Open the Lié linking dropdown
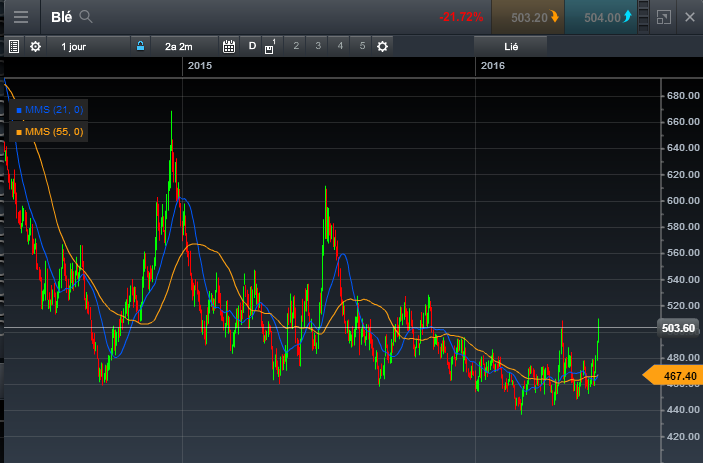Screen dimensions: 703x463 pyautogui.click(x=510, y=46)
